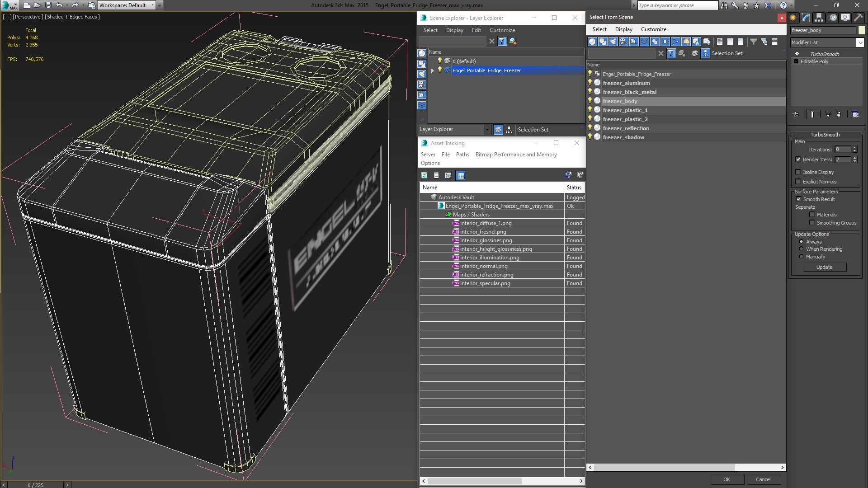Click the object color swatch beside freezer_body
The height and width of the screenshot is (488, 868).
(862, 30)
